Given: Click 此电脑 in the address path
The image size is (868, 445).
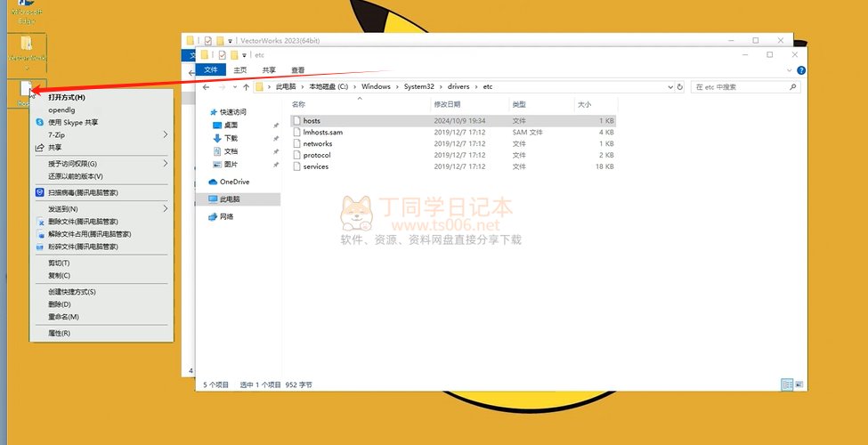Looking at the screenshot, I should click(x=286, y=87).
